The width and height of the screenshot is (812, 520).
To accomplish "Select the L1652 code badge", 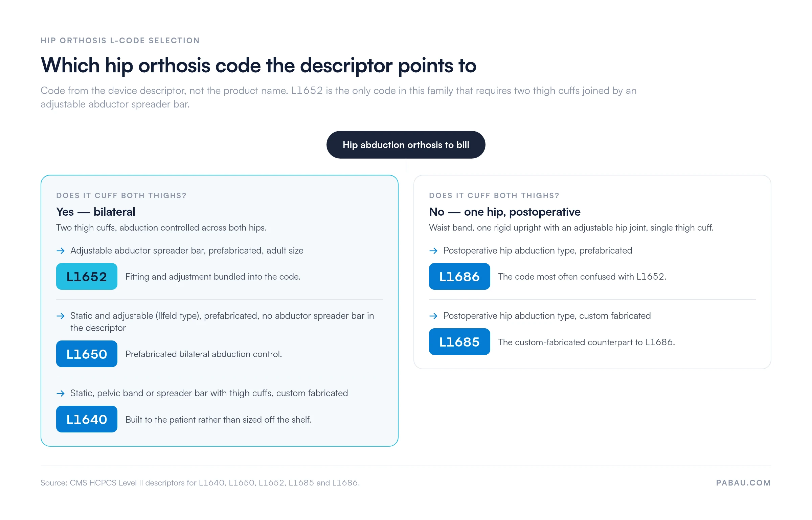I will (x=87, y=277).
